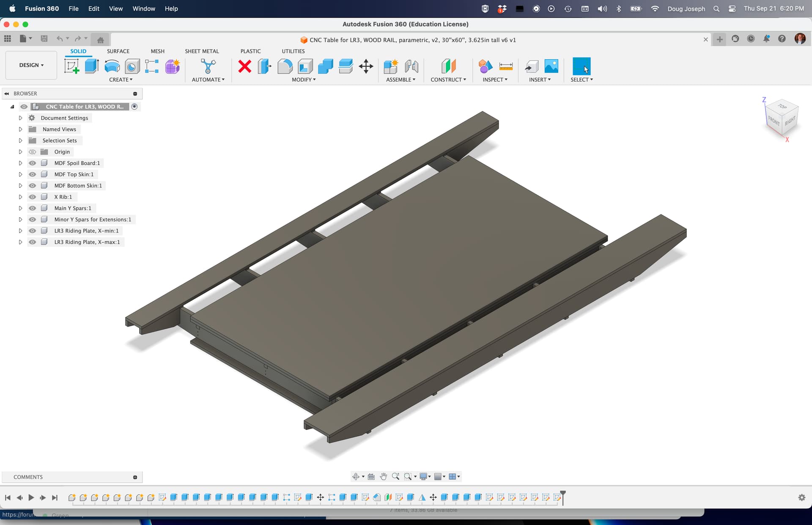Expand the Named Views folder

(20, 129)
